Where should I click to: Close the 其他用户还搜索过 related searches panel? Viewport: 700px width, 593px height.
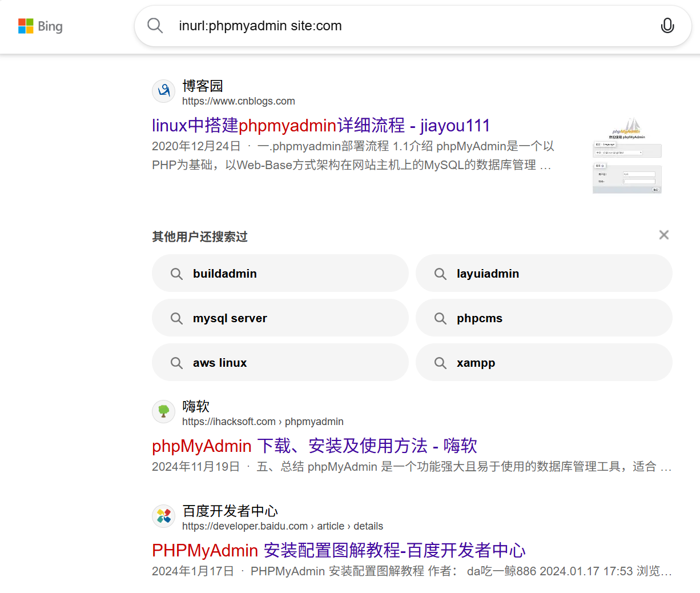[663, 235]
